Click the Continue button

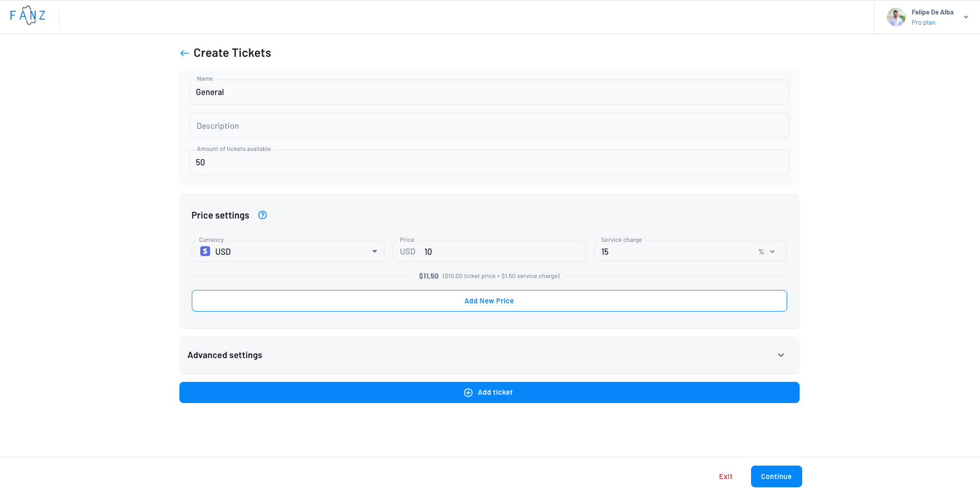pyautogui.click(x=776, y=476)
